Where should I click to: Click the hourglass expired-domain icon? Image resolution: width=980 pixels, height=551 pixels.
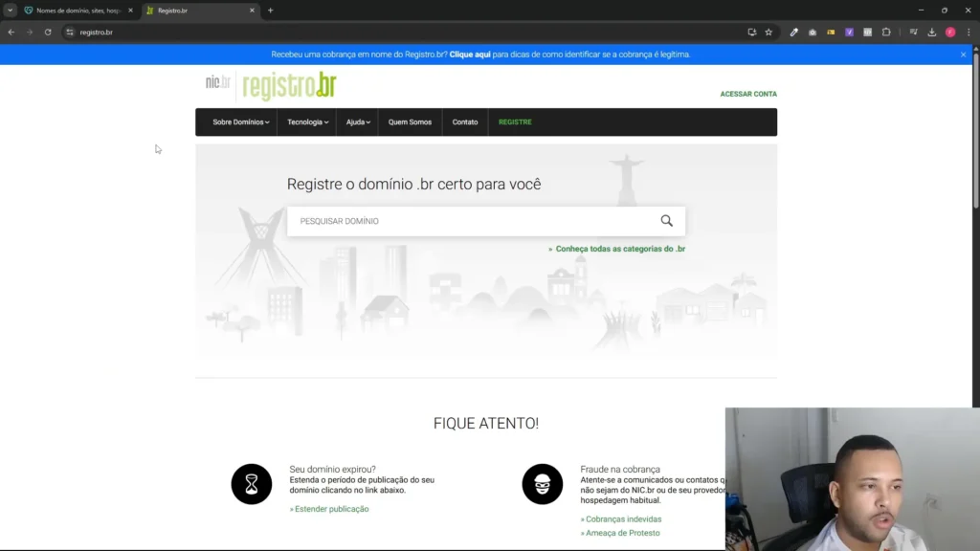coord(252,484)
